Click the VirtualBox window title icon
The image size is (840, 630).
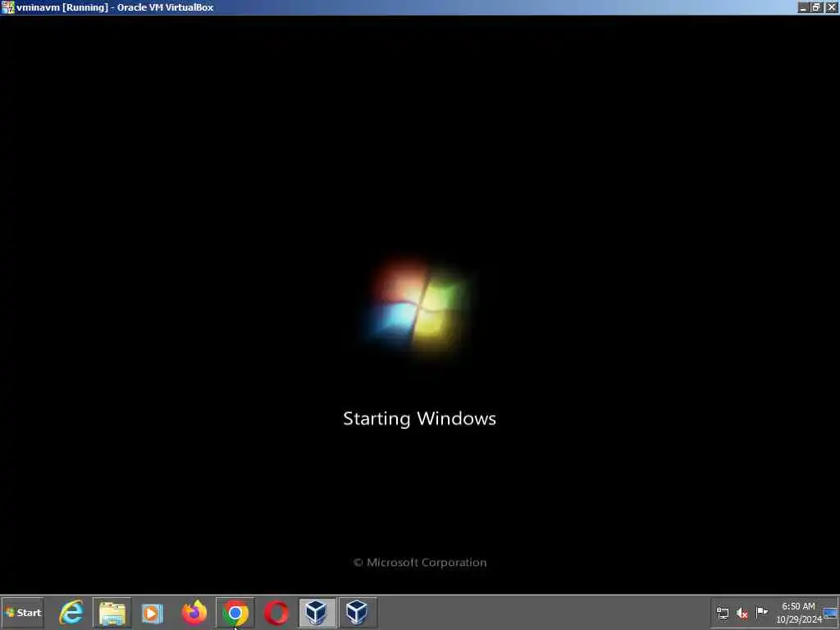[x=7, y=7]
